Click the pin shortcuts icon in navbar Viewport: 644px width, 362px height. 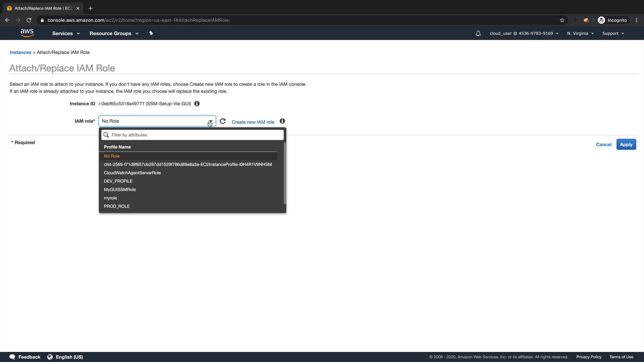(x=151, y=33)
